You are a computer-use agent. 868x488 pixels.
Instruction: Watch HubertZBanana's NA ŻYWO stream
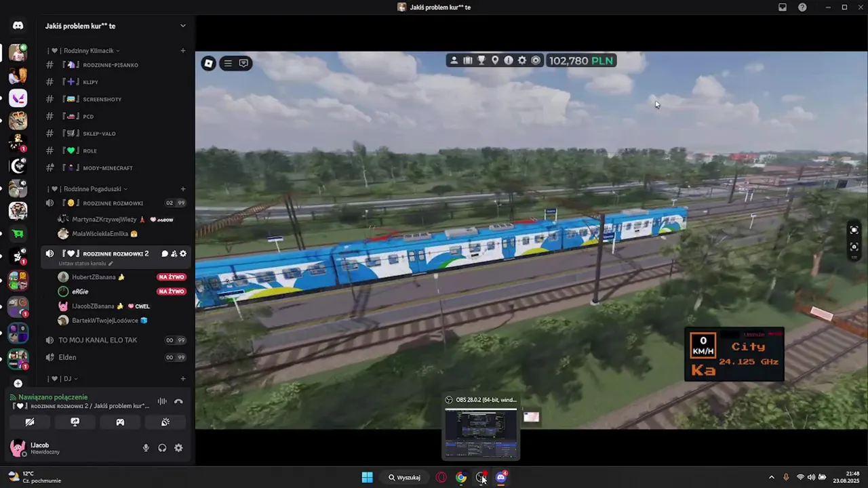point(171,277)
